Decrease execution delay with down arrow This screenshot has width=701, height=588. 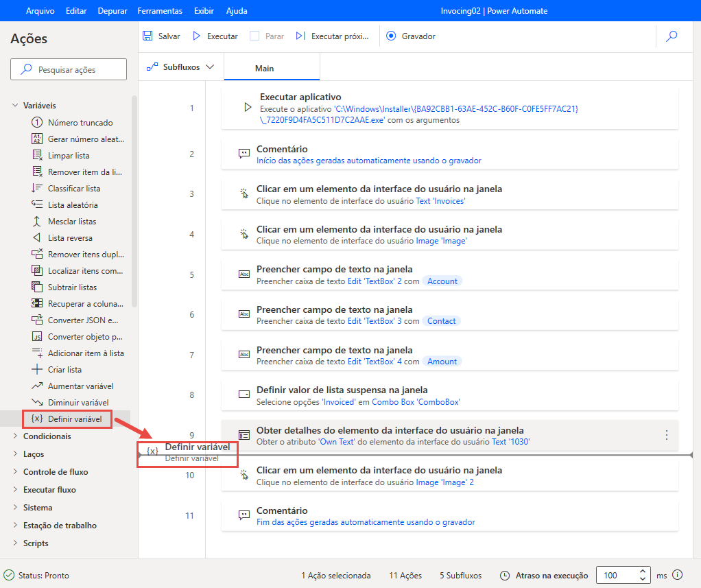(643, 580)
